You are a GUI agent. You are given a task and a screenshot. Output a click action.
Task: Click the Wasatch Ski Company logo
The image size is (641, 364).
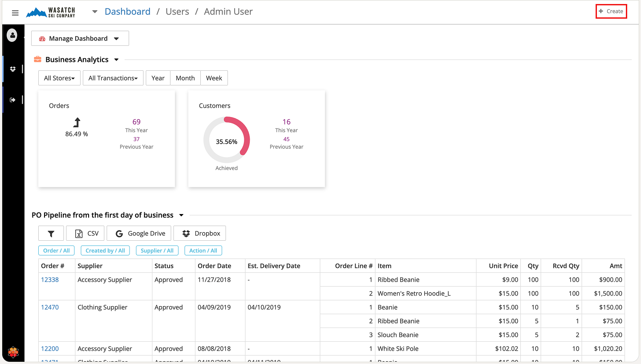point(51,12)
